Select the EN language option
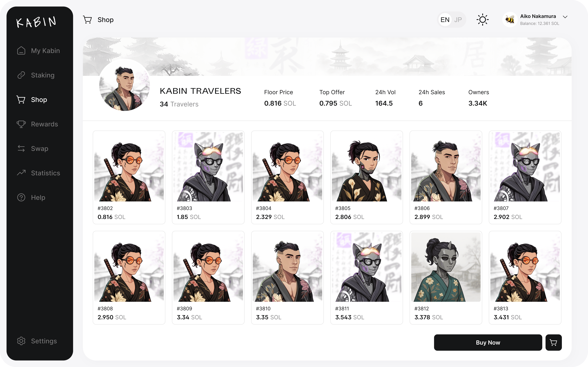This screenshot has height=367, width=588. click(445, 20)
